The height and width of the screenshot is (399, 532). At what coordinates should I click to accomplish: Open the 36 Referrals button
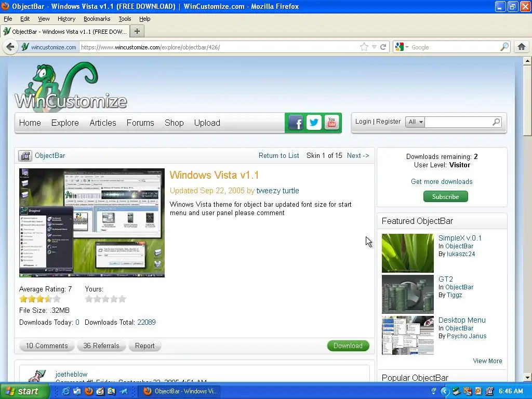[x=101, y=345]
